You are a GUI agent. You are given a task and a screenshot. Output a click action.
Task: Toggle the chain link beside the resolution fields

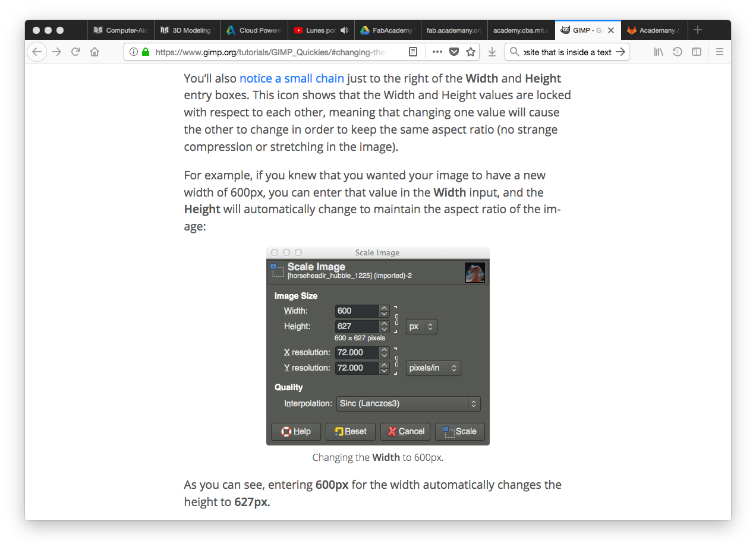tap(396, 360)
